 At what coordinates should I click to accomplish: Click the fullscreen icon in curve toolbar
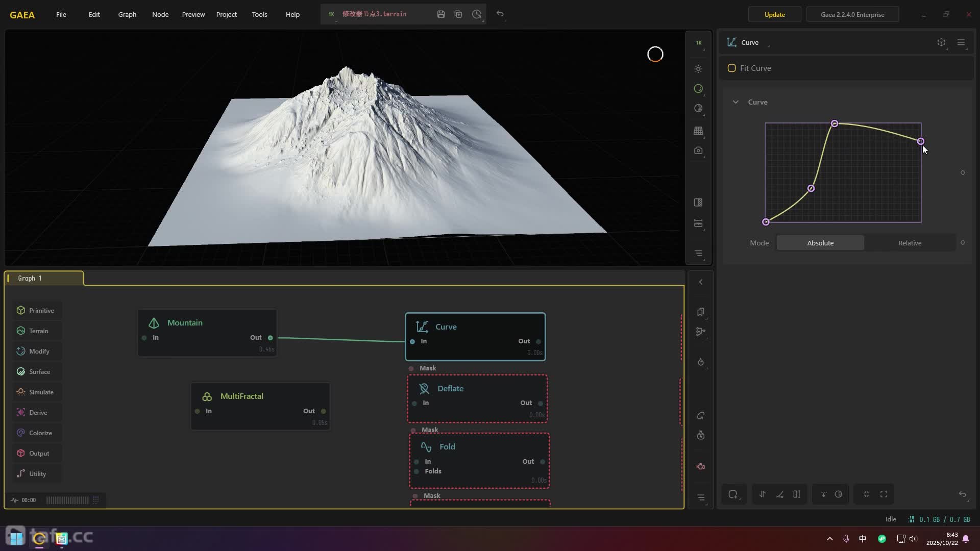click(884, 494)
